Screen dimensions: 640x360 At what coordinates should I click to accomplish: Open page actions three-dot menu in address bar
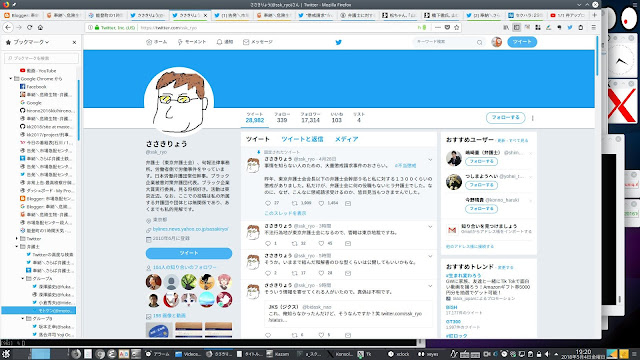click(x=438, y=27)
